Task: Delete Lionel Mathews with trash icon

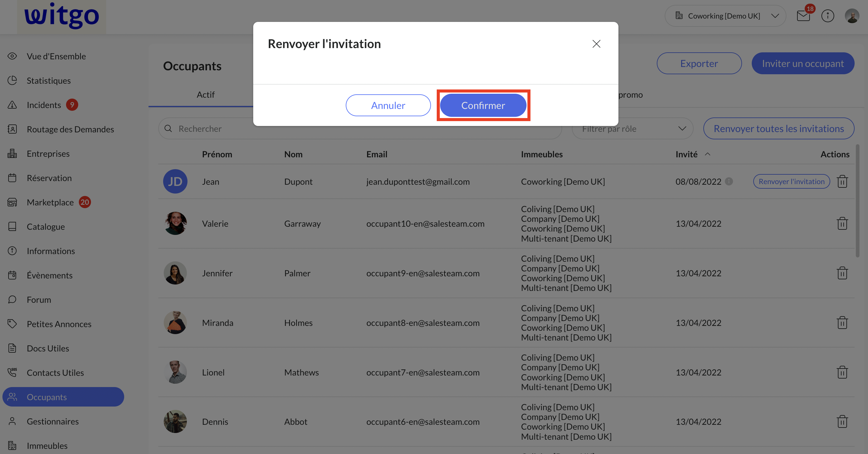Action: click(842, 372)
